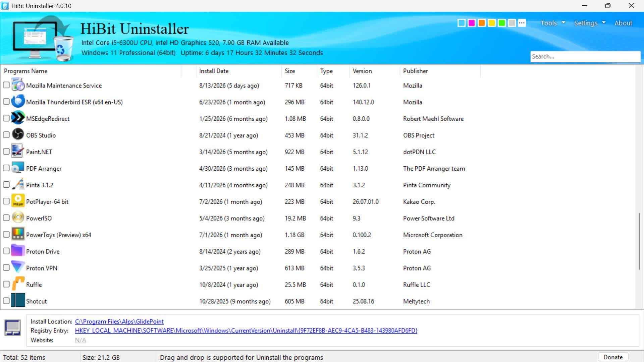644x362 pixels.
Task: Check the Mozilla Thunderbird ESR checkbox
Action: tap(6, 102)
